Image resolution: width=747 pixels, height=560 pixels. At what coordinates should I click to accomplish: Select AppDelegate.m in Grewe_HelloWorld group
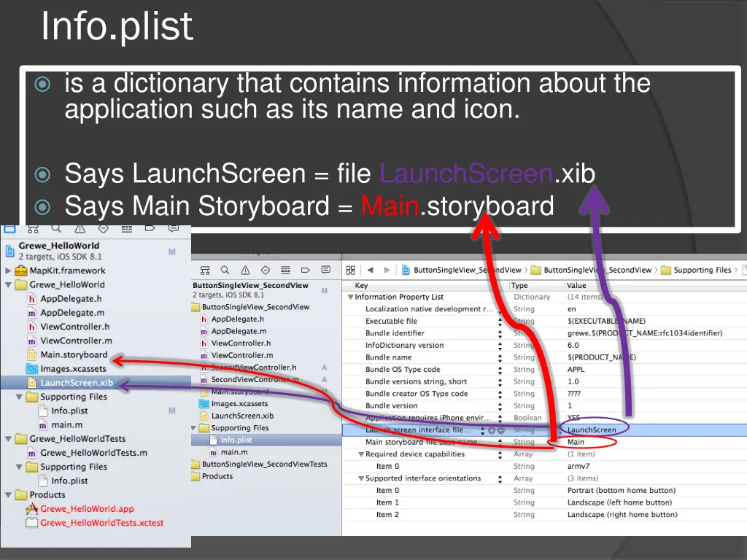[x=72, y=312]
